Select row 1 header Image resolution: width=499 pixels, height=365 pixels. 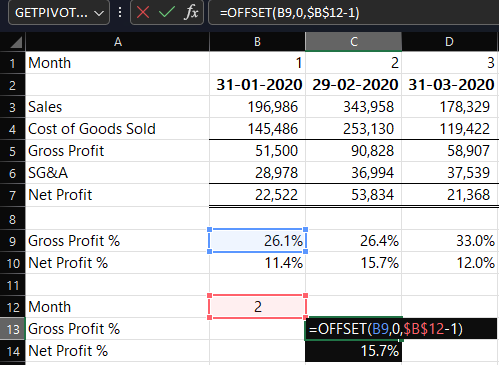pyautogui.click(x=12, y=63)
